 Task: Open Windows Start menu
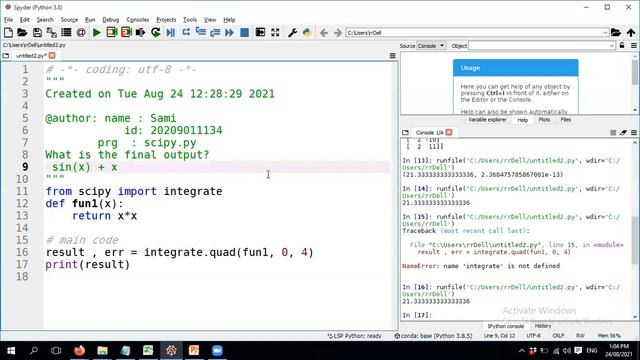click(x=11, y=351)
